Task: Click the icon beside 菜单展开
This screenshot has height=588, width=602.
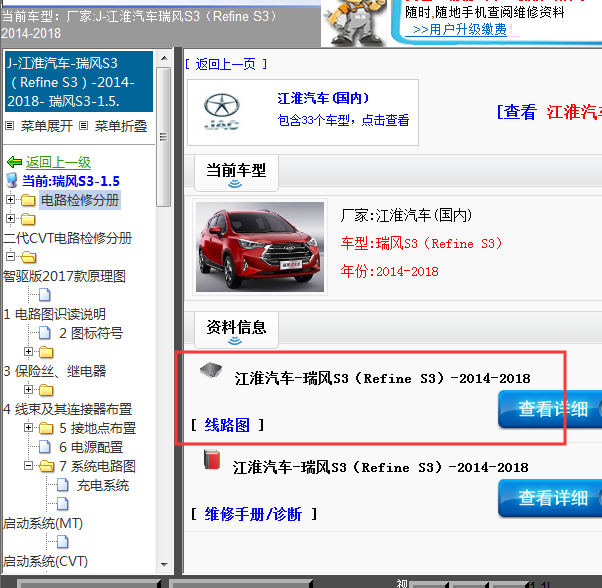Action: pyautogui.click(x=10, y=126)
